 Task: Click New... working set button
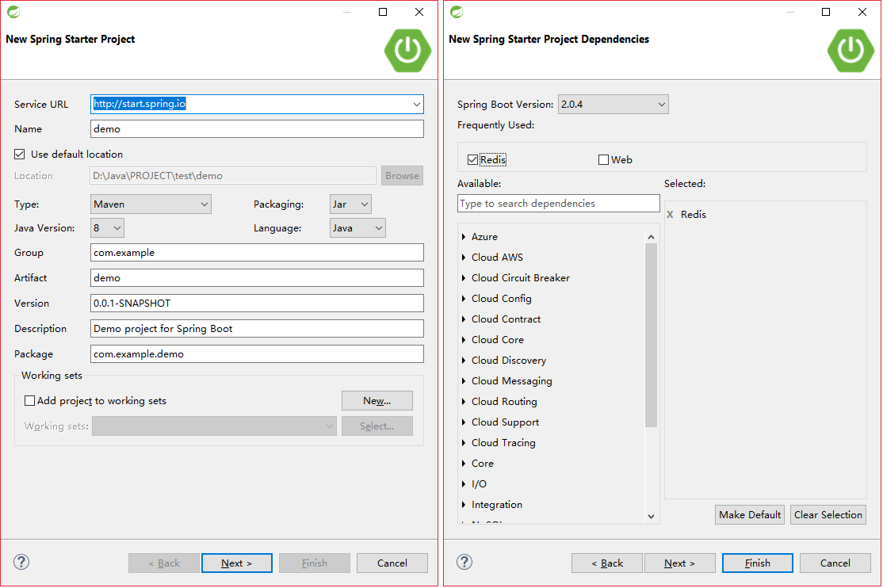tap(377, 401)
